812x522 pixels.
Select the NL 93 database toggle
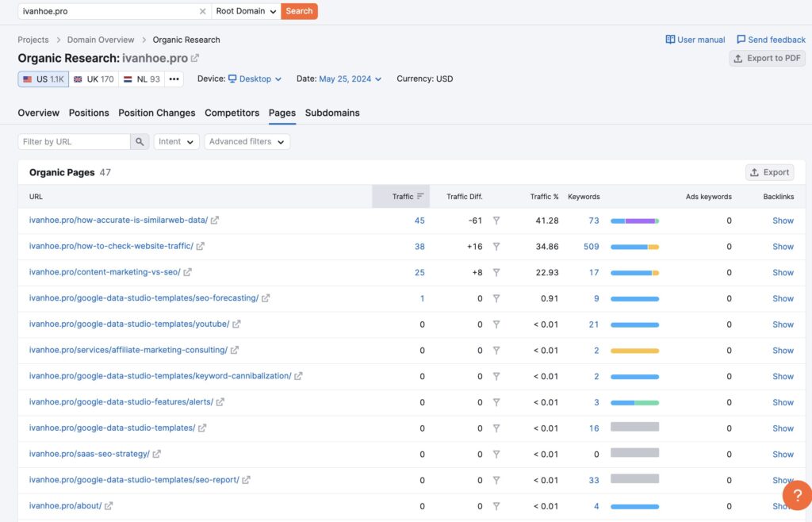click(x=142, y=79)
